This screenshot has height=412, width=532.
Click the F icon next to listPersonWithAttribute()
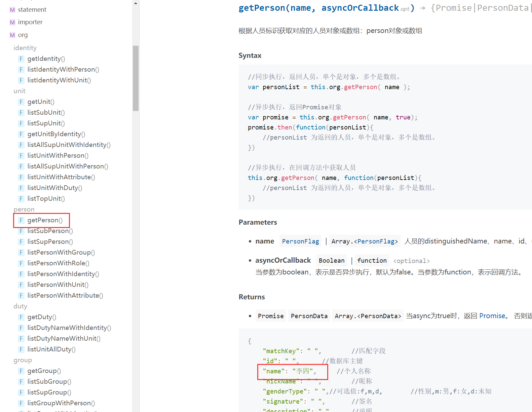21,295
